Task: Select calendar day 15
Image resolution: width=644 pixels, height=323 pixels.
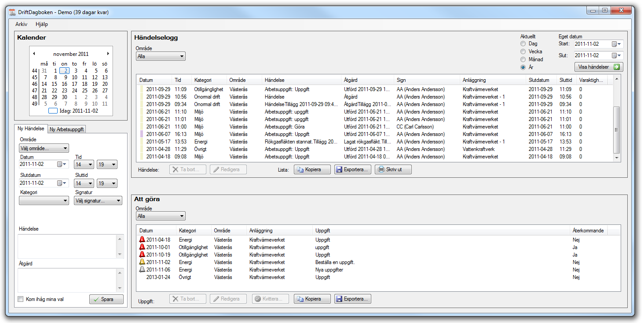Action: point(54,84)
